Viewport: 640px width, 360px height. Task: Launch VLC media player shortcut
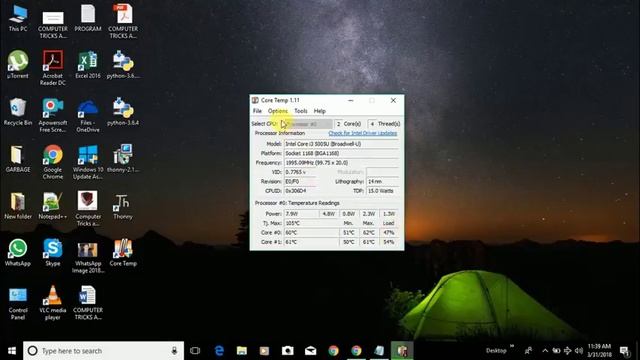53,302
